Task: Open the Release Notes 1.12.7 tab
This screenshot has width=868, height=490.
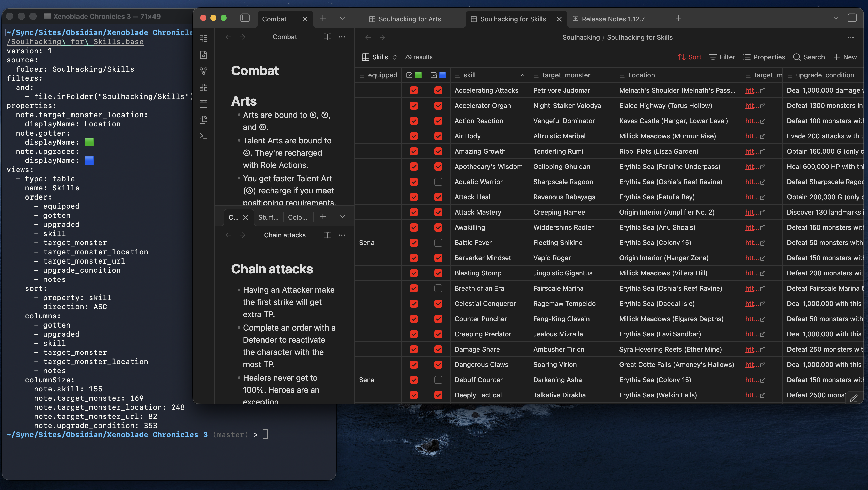Action: click(613, 19)
